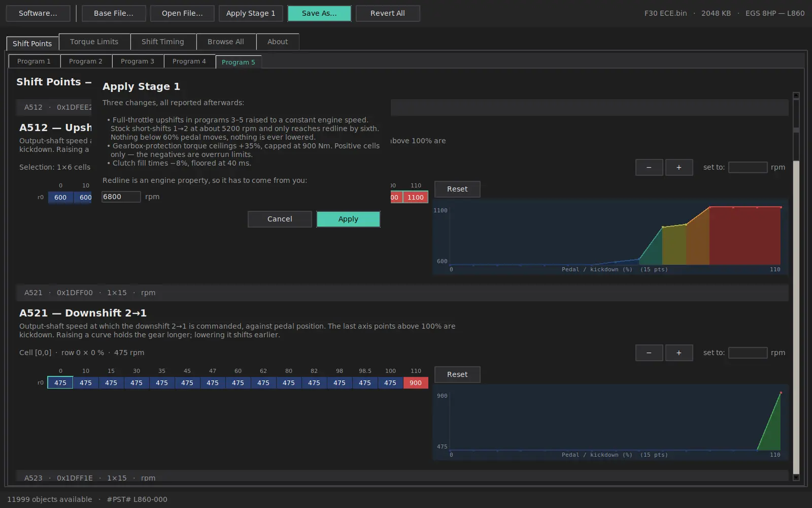
Task: Open the Browse All tab
Action: pos(226,42)
